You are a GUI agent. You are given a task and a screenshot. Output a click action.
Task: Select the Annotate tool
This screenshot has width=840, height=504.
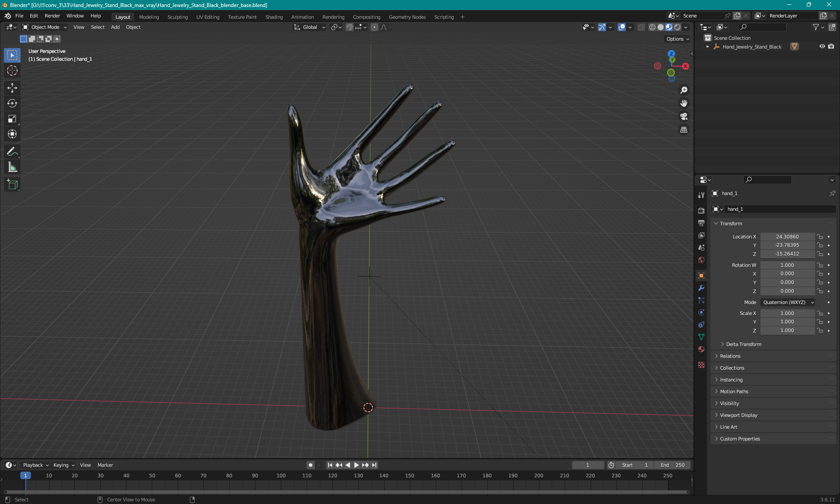tap(12, 152)
